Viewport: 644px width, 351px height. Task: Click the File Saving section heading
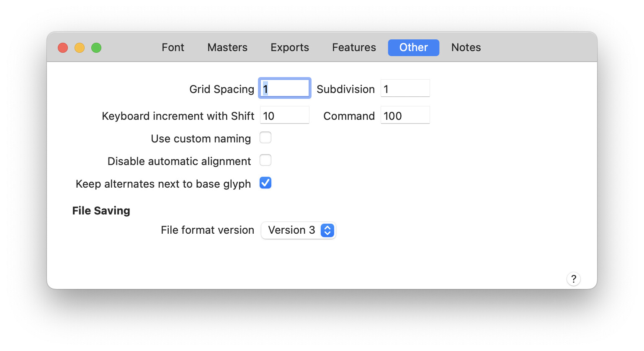(101, 211)
